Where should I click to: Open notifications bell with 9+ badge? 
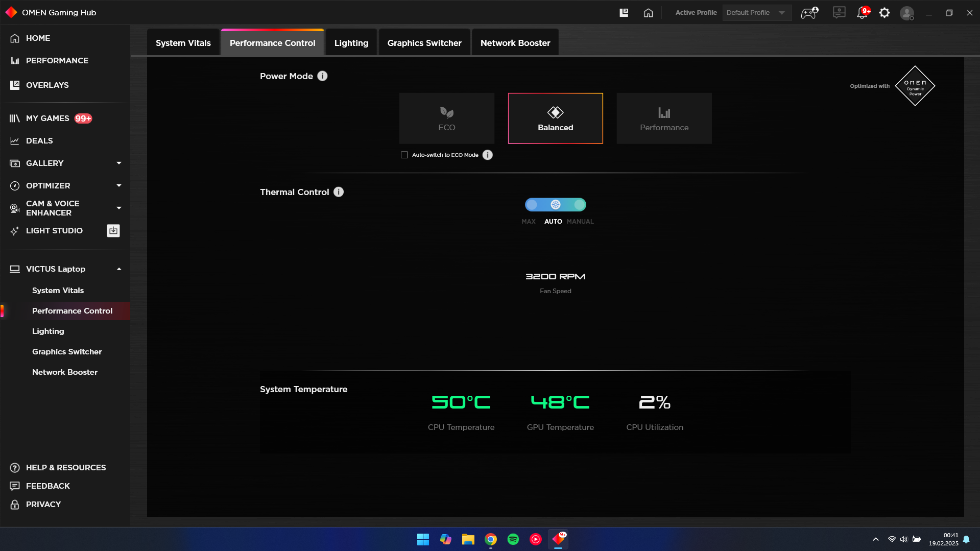[863, 13]
